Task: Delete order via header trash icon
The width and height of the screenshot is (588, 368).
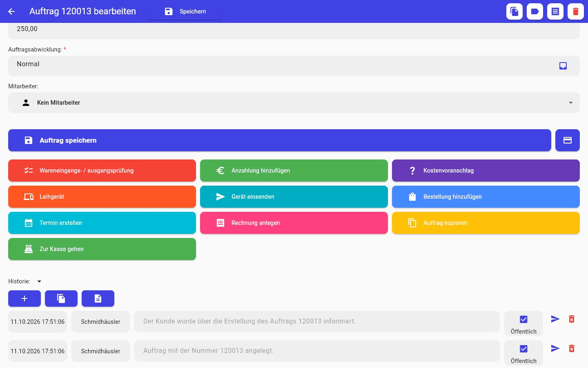Action: 576,11
